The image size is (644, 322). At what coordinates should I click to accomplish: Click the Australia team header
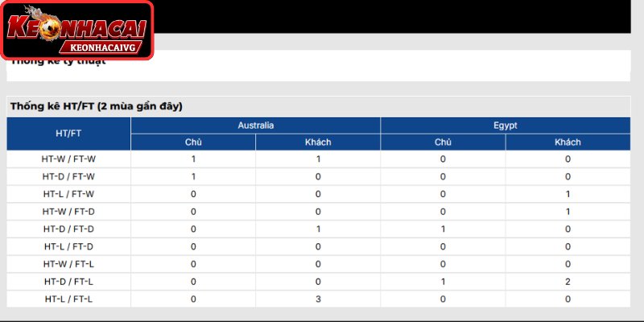255,126
